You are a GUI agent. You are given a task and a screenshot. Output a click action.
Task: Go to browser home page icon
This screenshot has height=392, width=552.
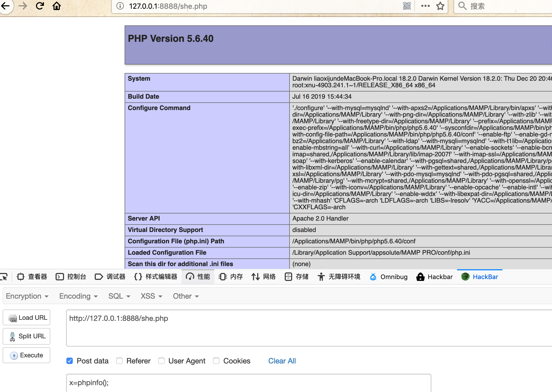(57, 6)
